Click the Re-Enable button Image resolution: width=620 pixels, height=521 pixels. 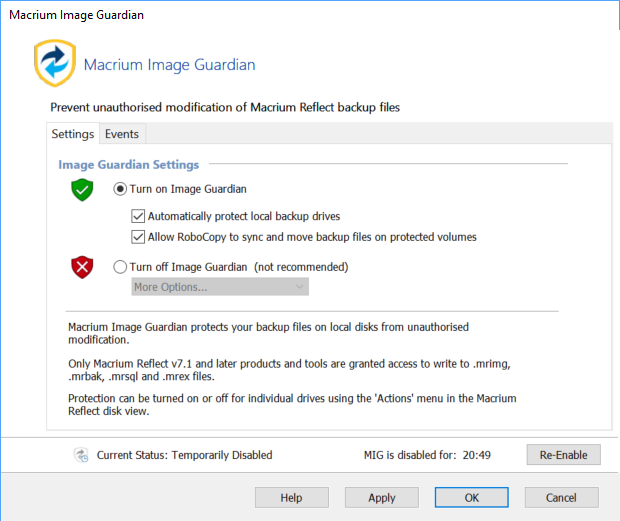pos(563,455)
